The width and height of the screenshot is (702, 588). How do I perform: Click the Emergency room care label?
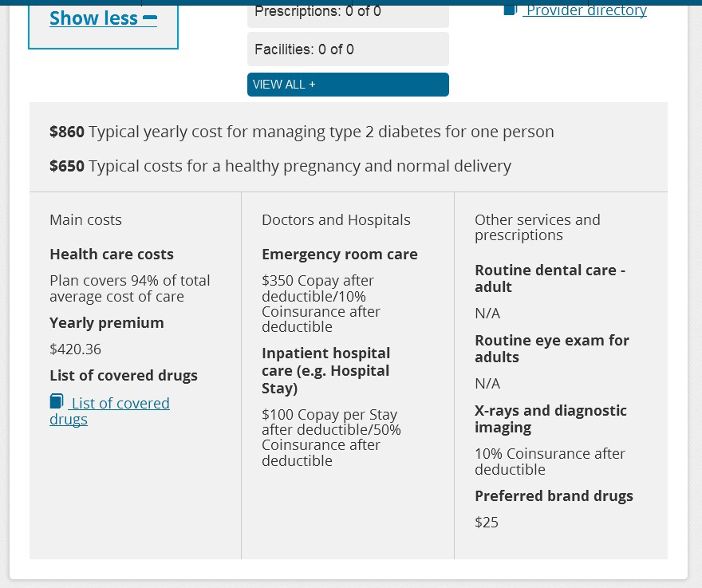click(339, 255)
